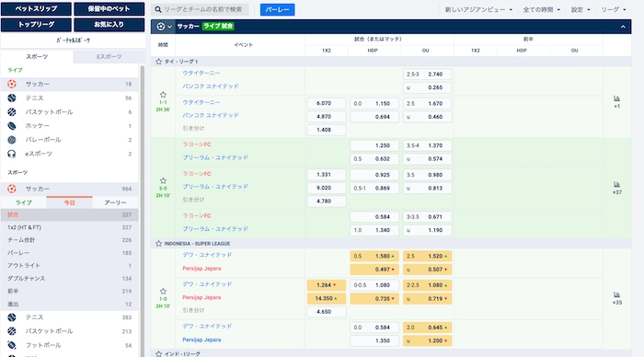
Task: Open the stats chart for the Dewa United match (+35)
Action: click(x=617, y=294)
